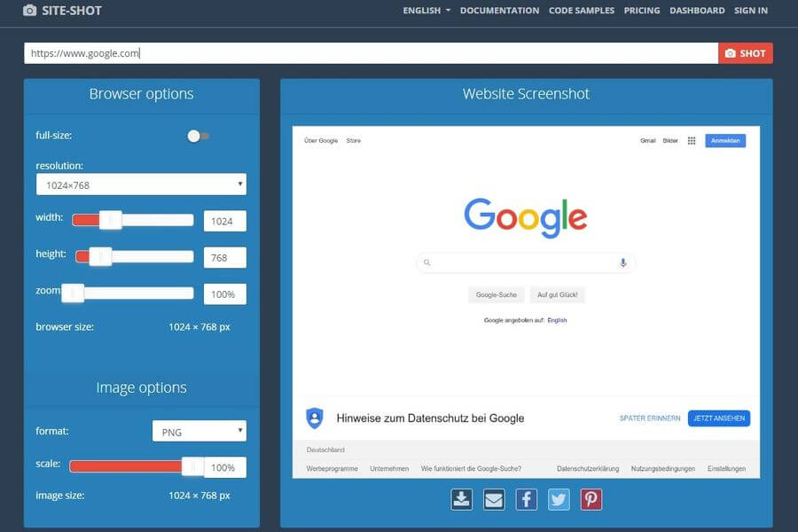This screenshot has width=798, height=532.
Task: Click the Site-Shot camera logo icon
Action: pyautogui.click(x=30, y=10)
